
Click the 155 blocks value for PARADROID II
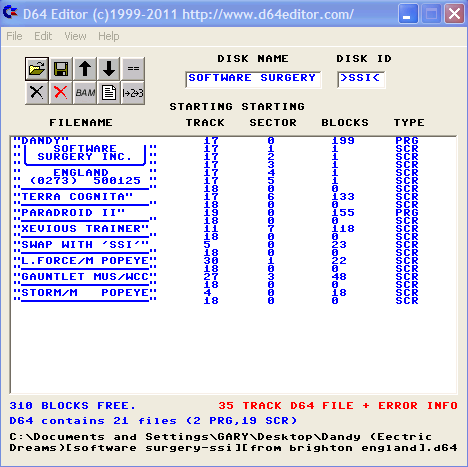click(343, 212)
